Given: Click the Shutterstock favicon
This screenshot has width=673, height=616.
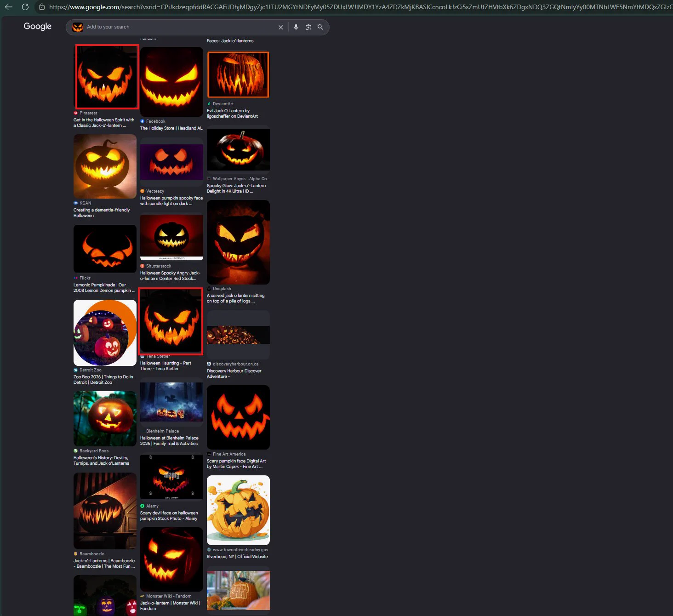Looking at the screenshot, I should tap(143, 266).
